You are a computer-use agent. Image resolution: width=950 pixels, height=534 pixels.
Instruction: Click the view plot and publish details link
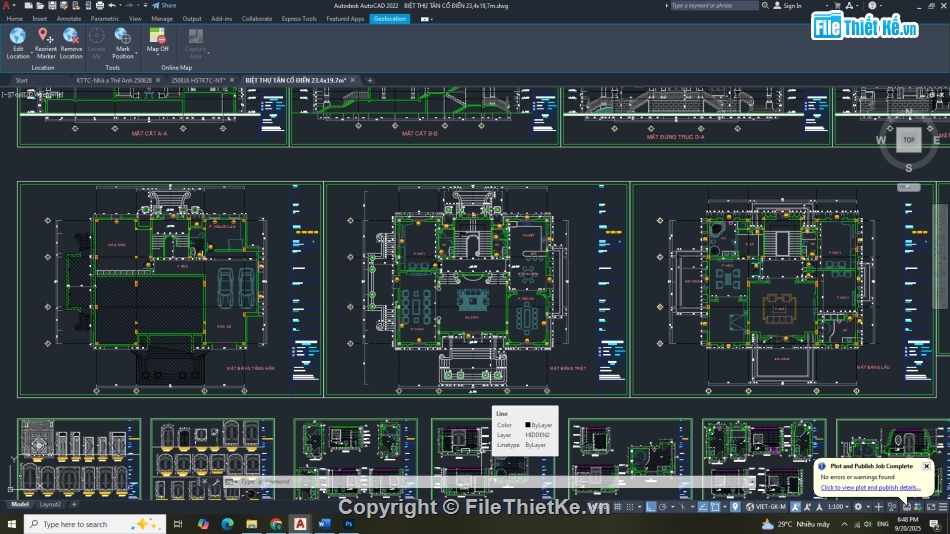(870, 487)
